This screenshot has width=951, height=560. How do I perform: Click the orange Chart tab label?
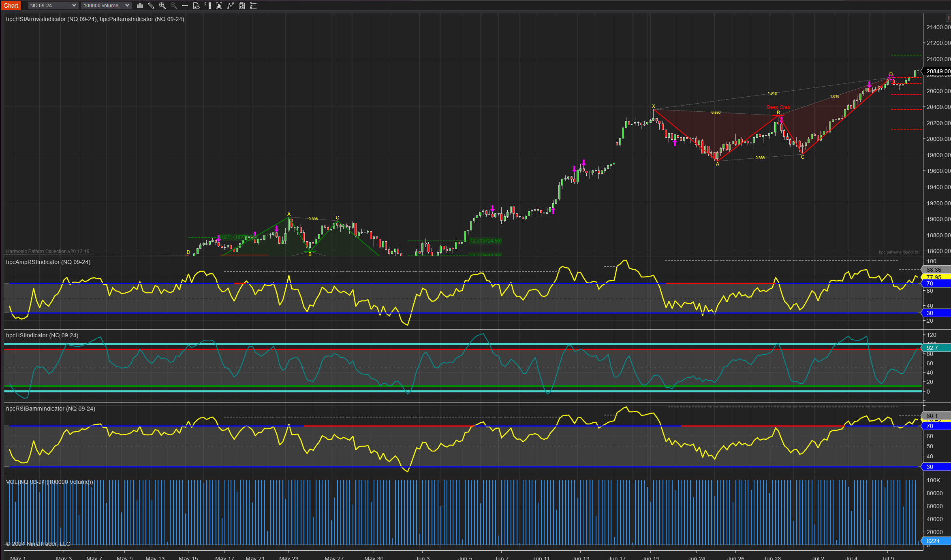tap(11, 6)
